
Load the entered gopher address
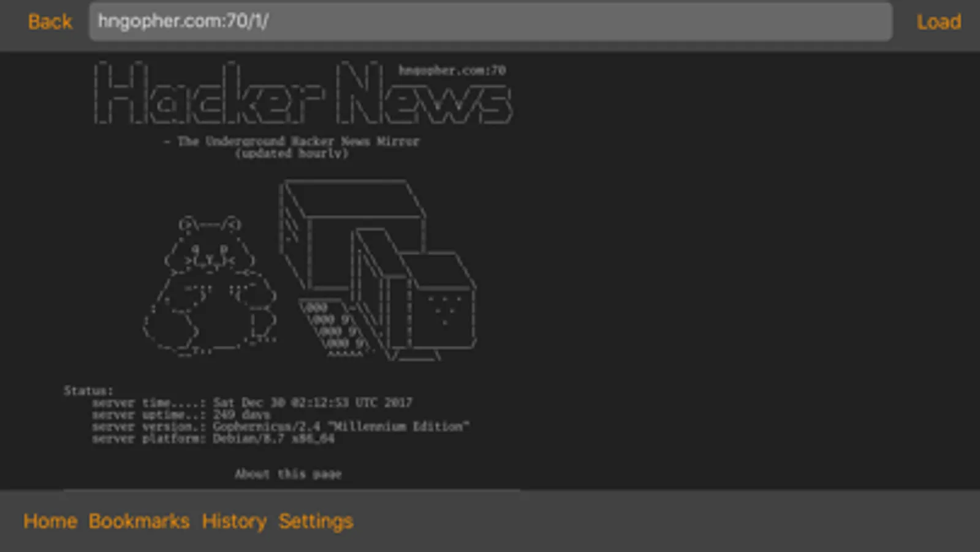[x=938, y=22]
